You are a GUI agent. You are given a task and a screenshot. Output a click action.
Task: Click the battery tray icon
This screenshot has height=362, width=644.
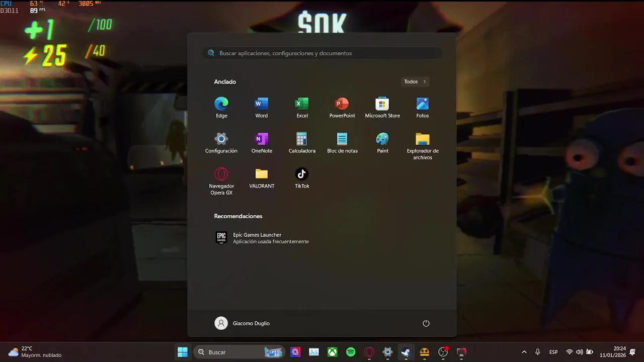pos(590,352)
